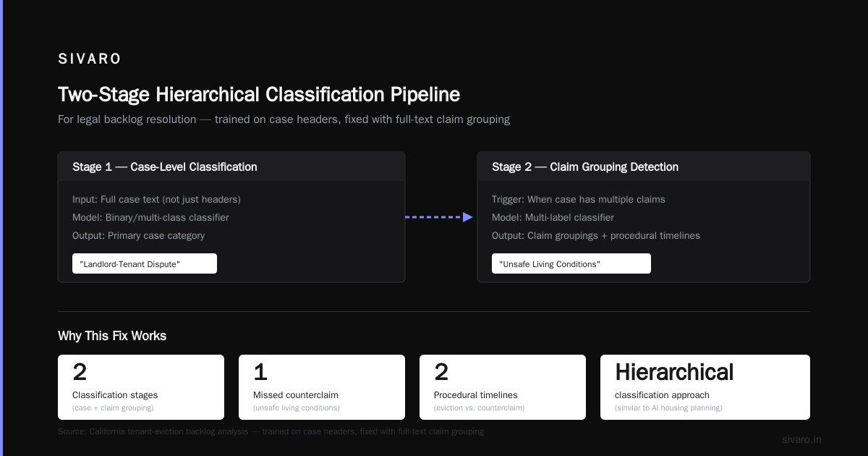
Task: Click the "Landlord-Tenant Dispute" example box
Action: pyautogui.click(x=145, y=263)
